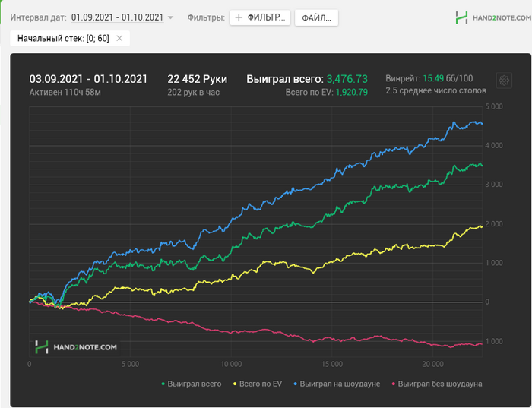
Task: Remove the Начальный стек filter tag
Action: (x=119, y=38)
